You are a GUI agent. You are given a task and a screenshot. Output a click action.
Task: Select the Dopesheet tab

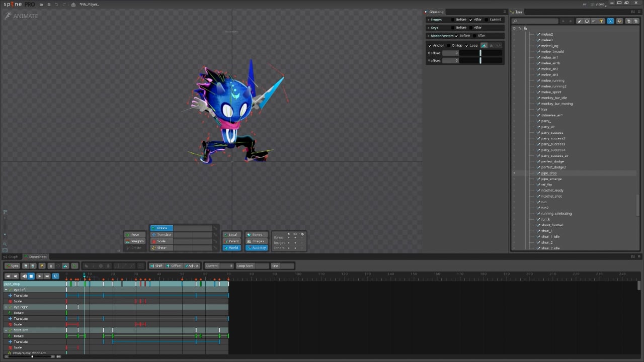coord(36,257)
